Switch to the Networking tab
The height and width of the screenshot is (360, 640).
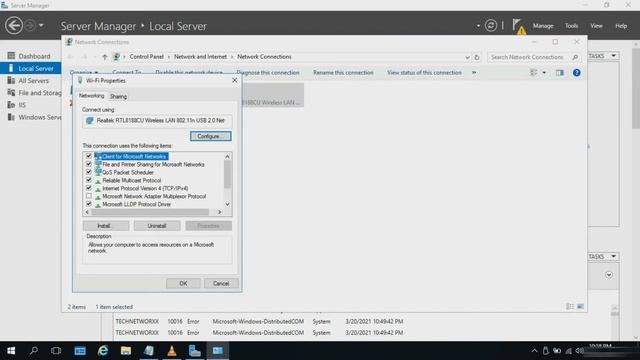point(91,96)
